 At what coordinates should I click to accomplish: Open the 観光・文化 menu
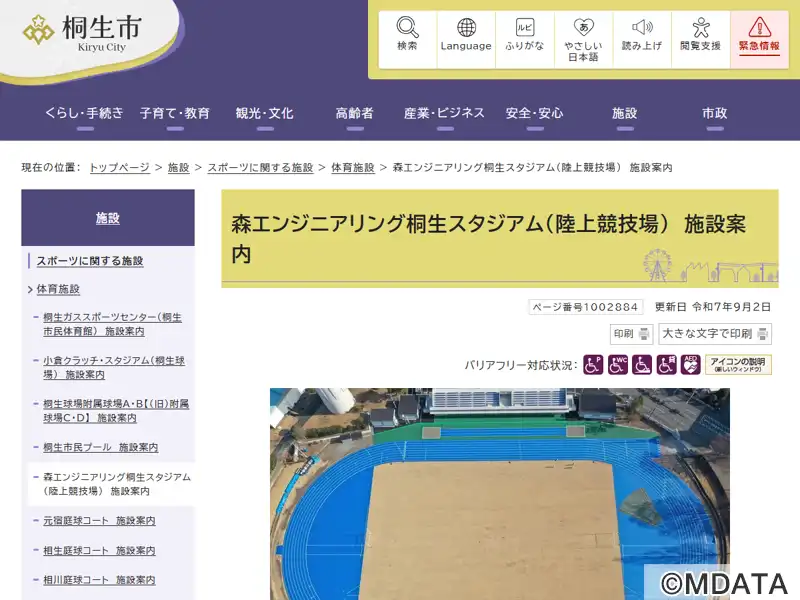click(264, 113)
